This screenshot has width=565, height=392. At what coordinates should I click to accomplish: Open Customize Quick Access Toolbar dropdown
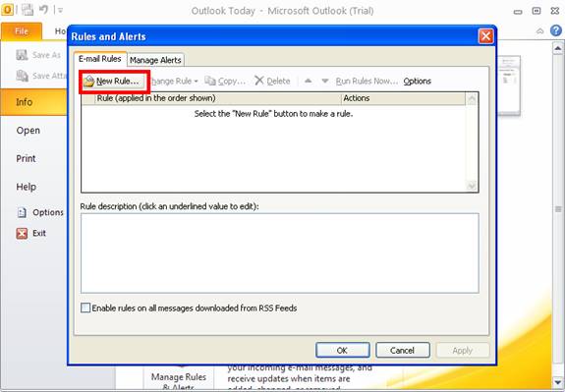[x=60, y=11]
